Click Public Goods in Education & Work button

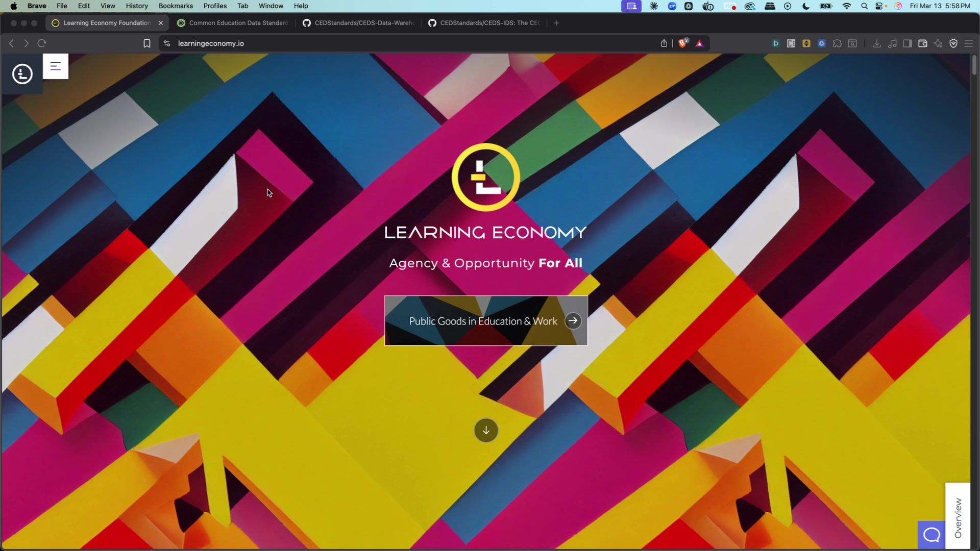point(486,321)
